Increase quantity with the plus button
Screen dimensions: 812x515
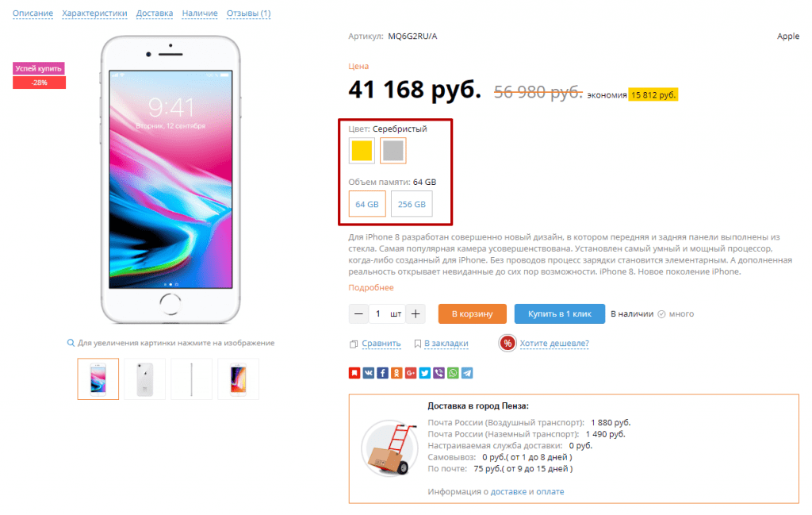tap(416, 314)
